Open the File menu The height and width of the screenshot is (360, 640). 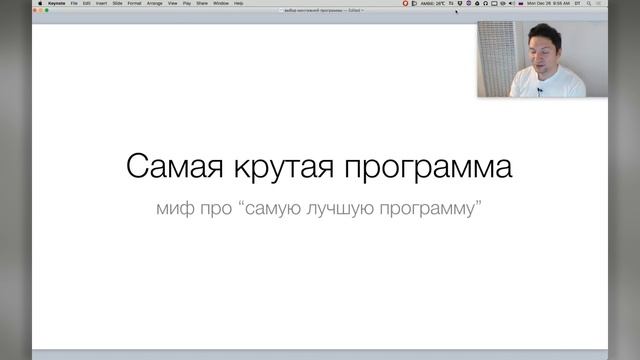point(74,3)
